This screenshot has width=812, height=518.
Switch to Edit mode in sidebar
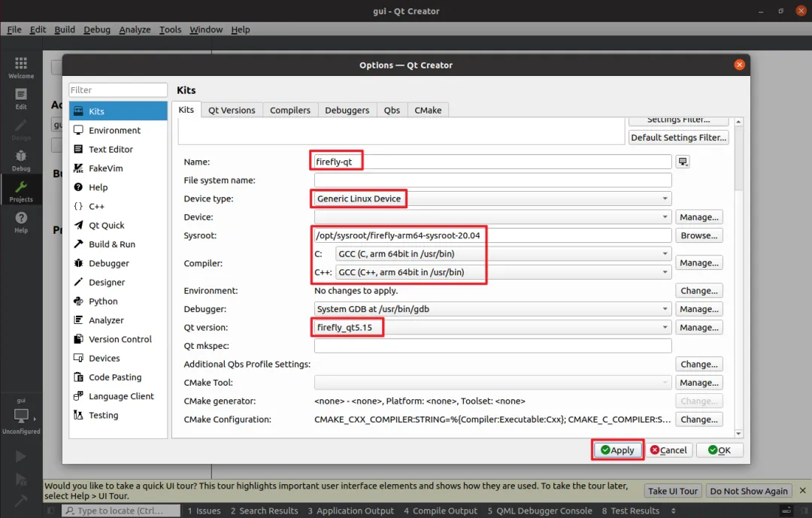tap(21, 98)
